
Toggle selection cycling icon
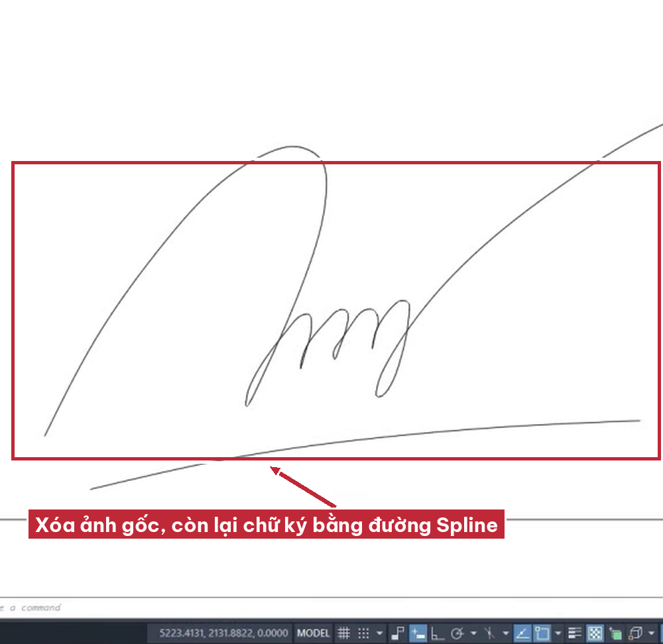[x=616, y=633]
